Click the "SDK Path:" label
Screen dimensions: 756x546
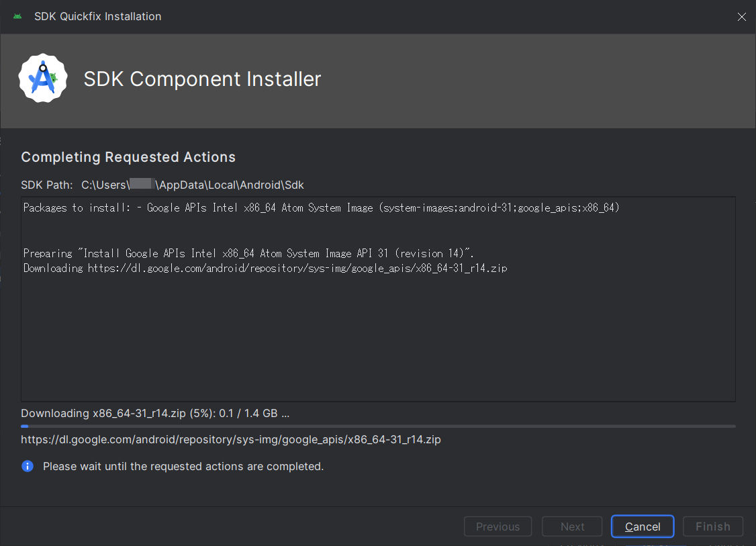(47, 185)
